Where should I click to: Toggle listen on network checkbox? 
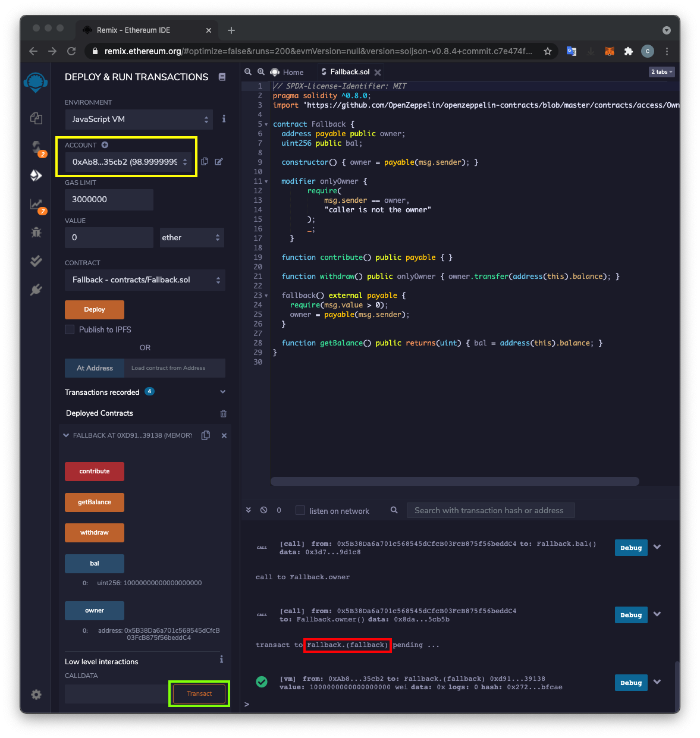pyautogui.click(x=300, y=510)
